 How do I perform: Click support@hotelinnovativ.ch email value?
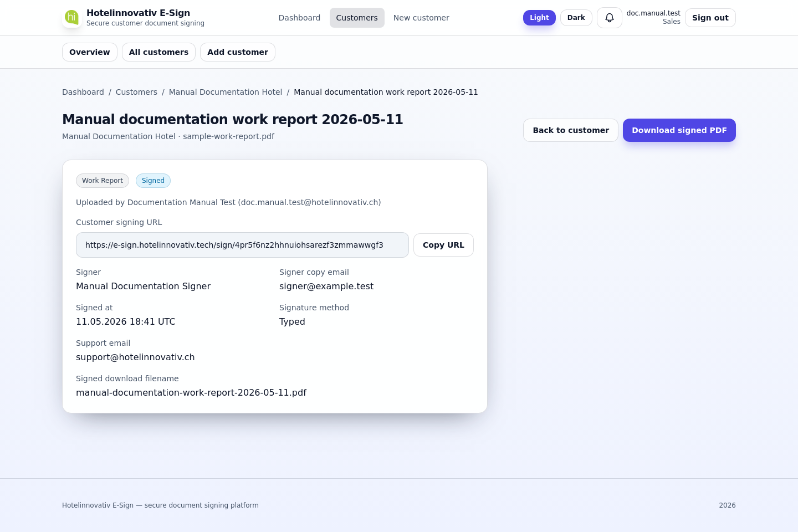[x=135, y=357]
